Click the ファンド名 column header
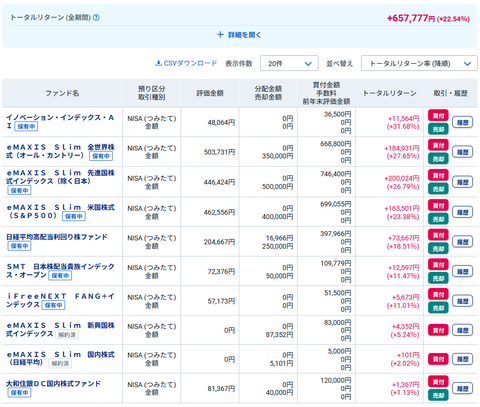Viewport: 480px width, 407px height. [62, 93]
